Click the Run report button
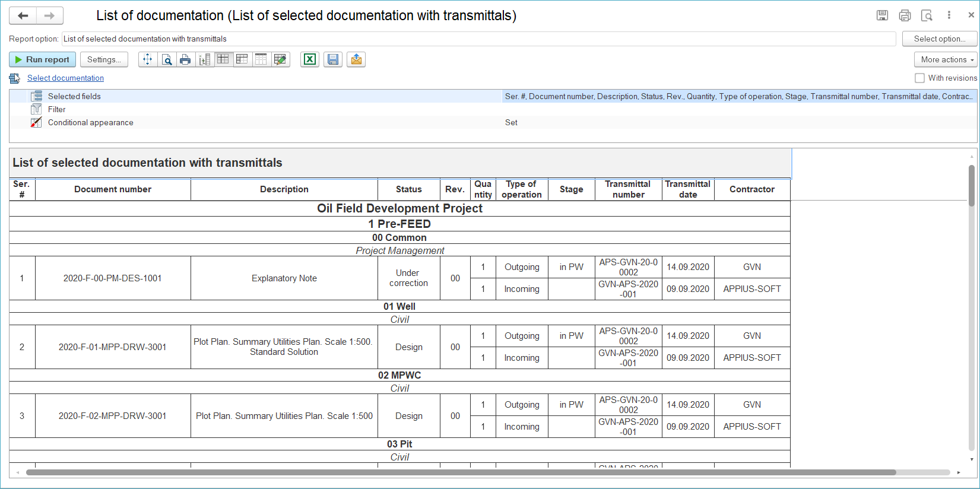This screenshot has width=980, height=489. click(x=42, y=59)
